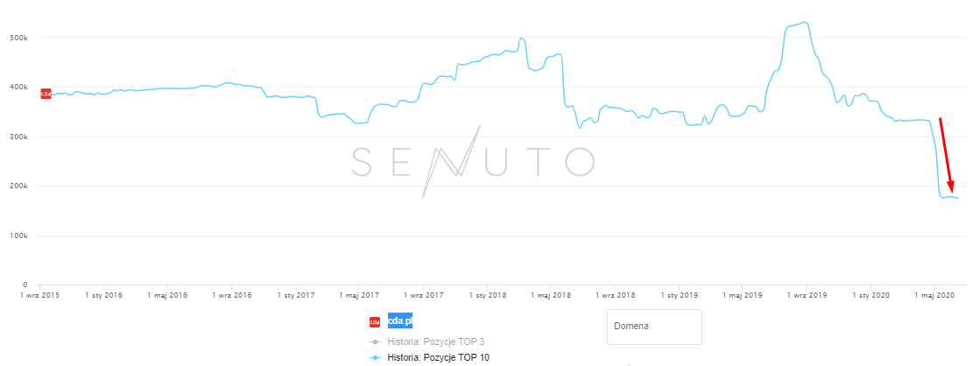Click the 1 sty 2016 axis label
Image resolution: width=980 pixels, height=366 pixels.
pos(103,296)
